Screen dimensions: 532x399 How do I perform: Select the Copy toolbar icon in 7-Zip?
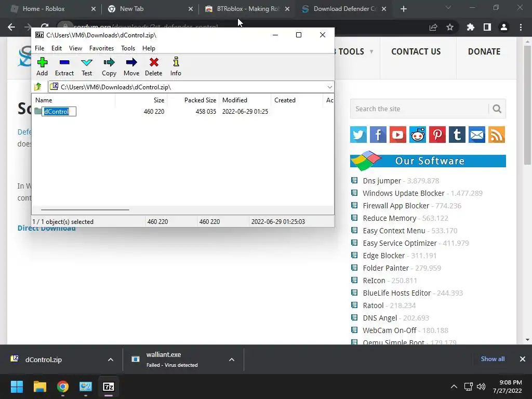pos(109,67)
